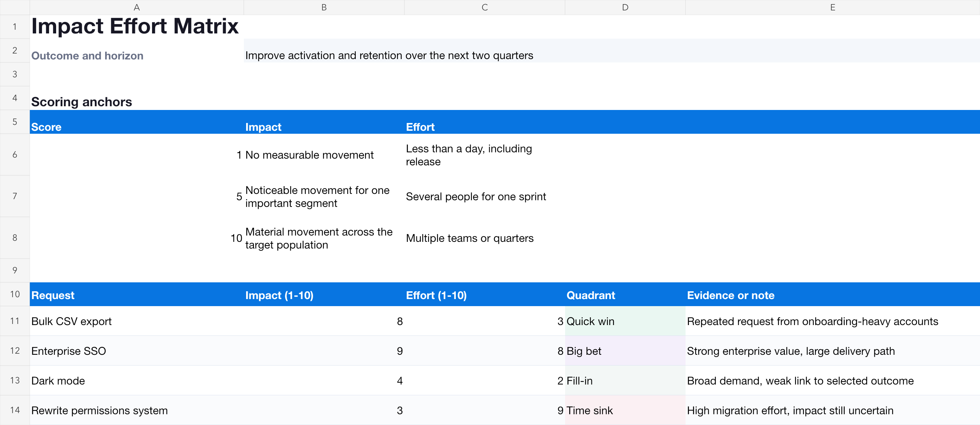Screen dimensions: 980x425
Task: Click the impact value 9 for Enterprise SSO
Action: point(324,350)
